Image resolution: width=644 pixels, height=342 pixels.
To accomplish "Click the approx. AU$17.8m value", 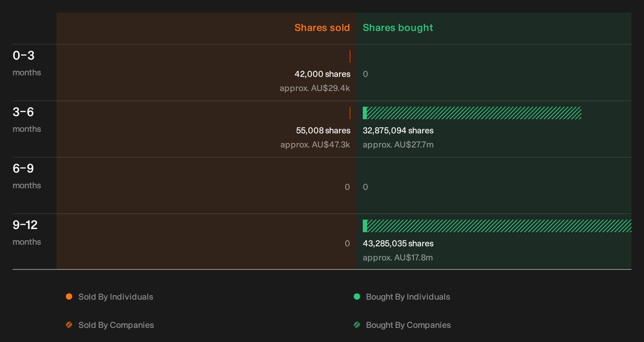I will pyautogui.click(x=398, y=258).
